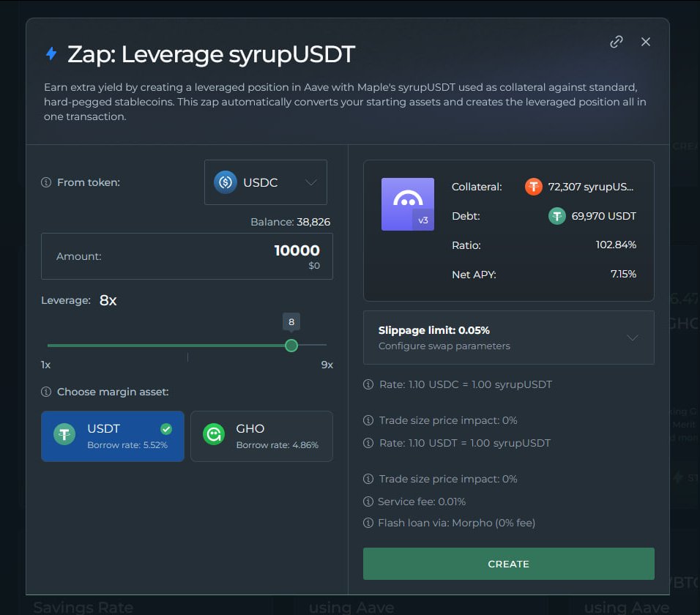Expand the Slippage limit settings

point(508,338)
